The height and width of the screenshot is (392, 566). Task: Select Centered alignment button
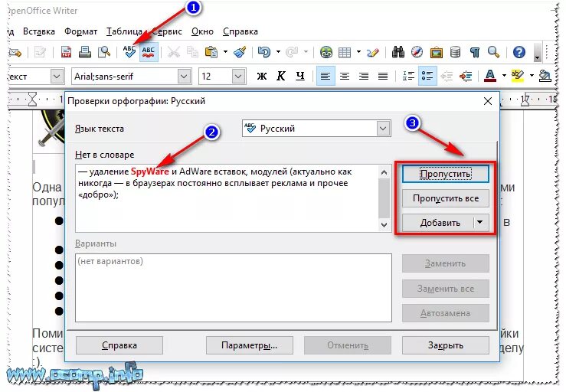click(x=345, y=76)
